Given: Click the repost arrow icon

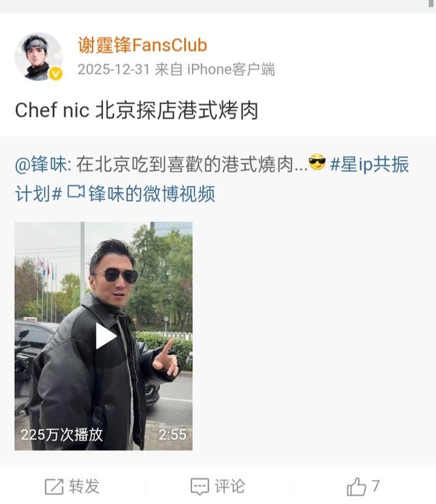Looking at the screenshot, I should coord(54,486).
